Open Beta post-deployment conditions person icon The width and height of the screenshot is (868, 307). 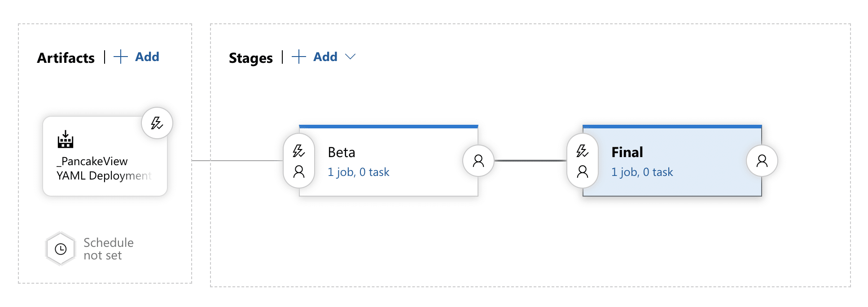478,161
